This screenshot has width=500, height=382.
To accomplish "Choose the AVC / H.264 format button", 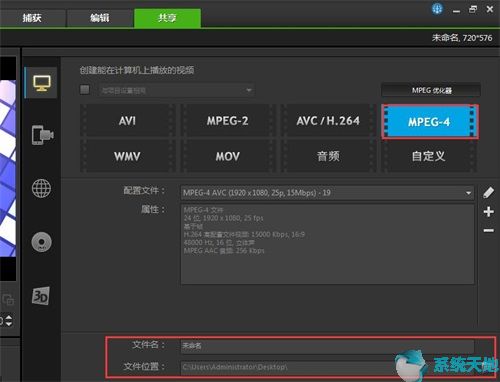I will click(328, 121).
